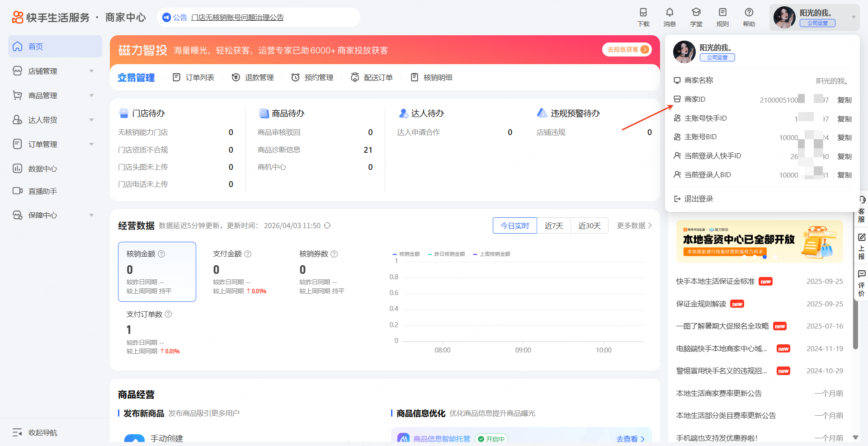Viewport: 868px width, 446px height.
Task: Open 客服 customer service floating icon
Action: point(862,209)
